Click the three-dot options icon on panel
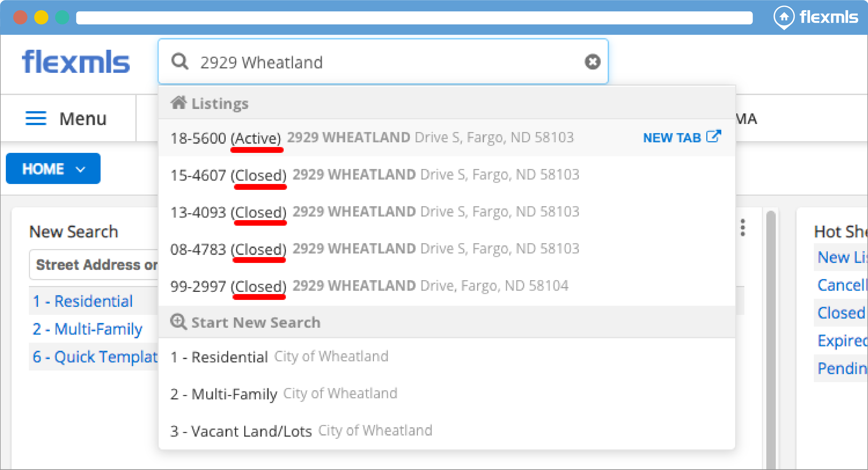Screen dimensions: 868x470 (742, 228)
